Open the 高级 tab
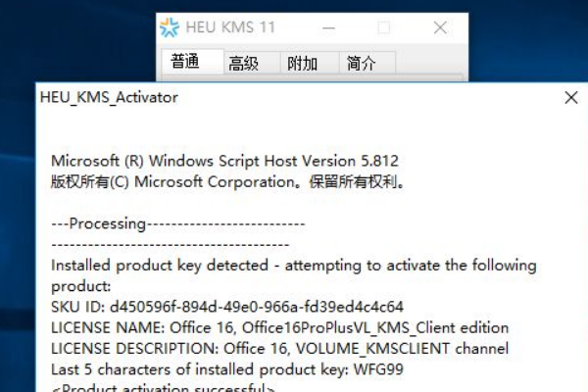 point(243,64)
